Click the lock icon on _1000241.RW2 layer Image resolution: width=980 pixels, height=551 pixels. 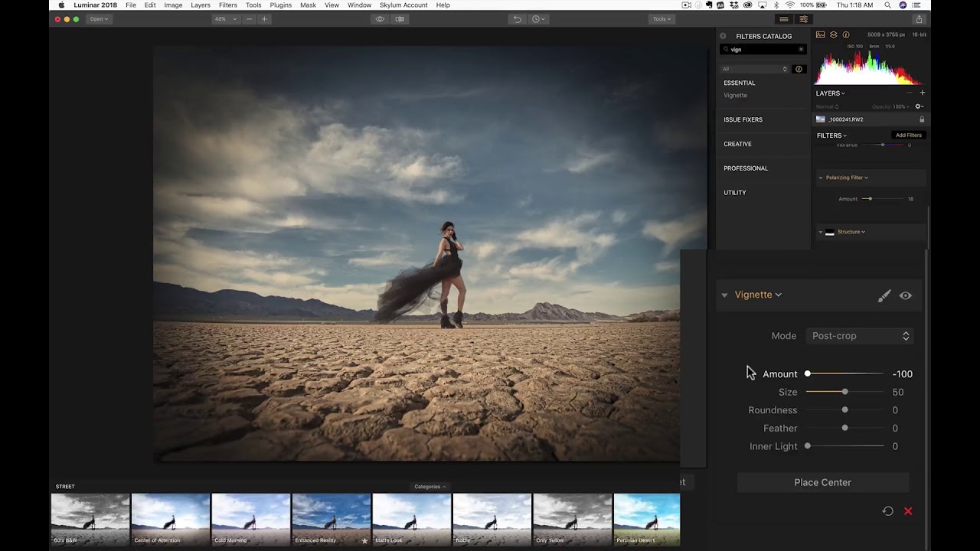[922, 119]
